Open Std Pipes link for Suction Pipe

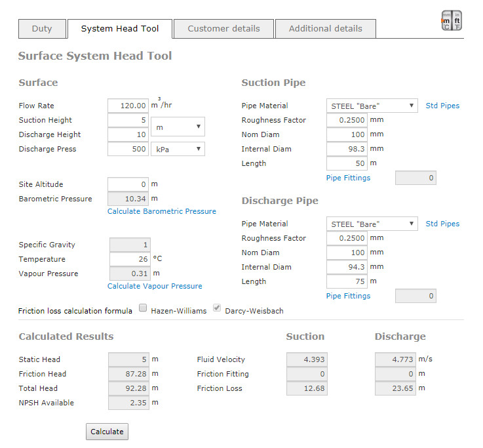[442, 106]
